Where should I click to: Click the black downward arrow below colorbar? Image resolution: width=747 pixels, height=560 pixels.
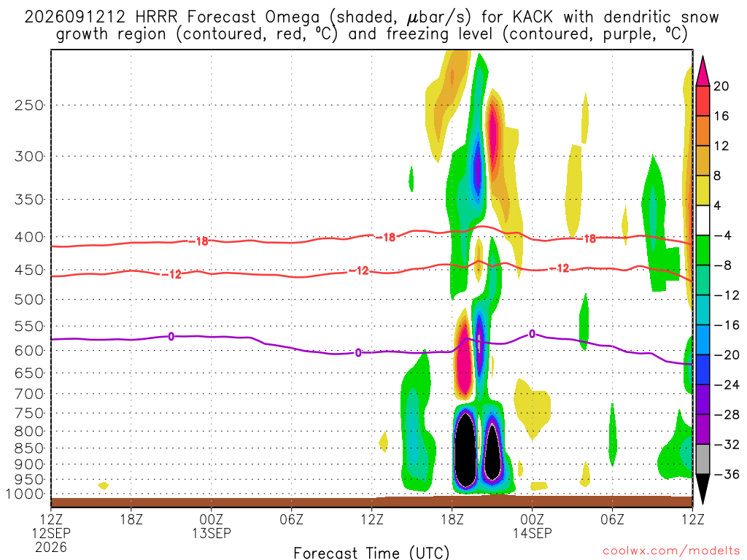point(703,489)
